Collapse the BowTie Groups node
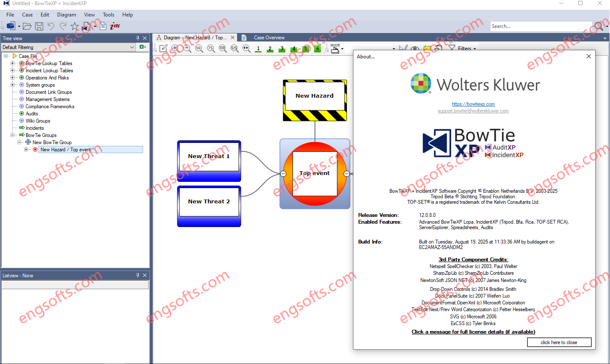 pos(13,135)
